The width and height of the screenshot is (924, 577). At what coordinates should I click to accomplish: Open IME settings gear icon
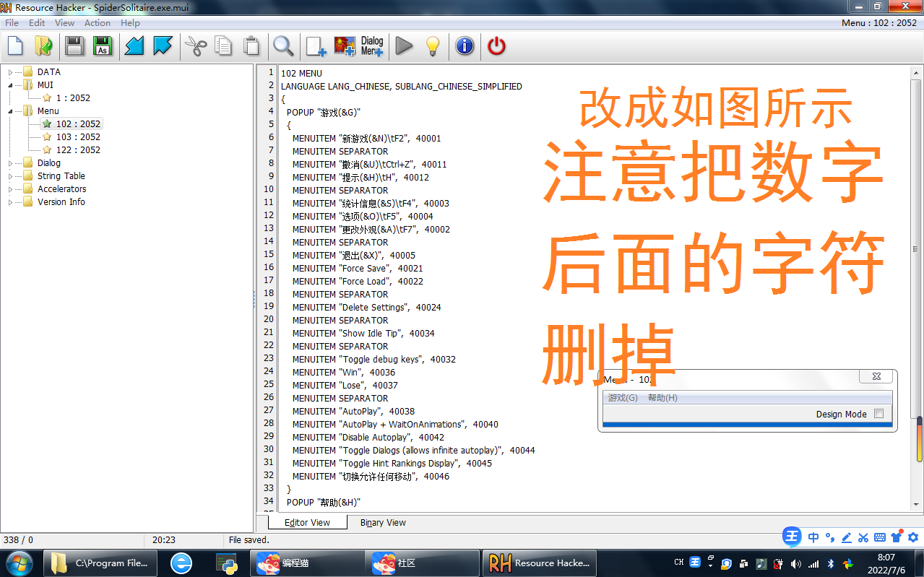[x=912, y=537]
